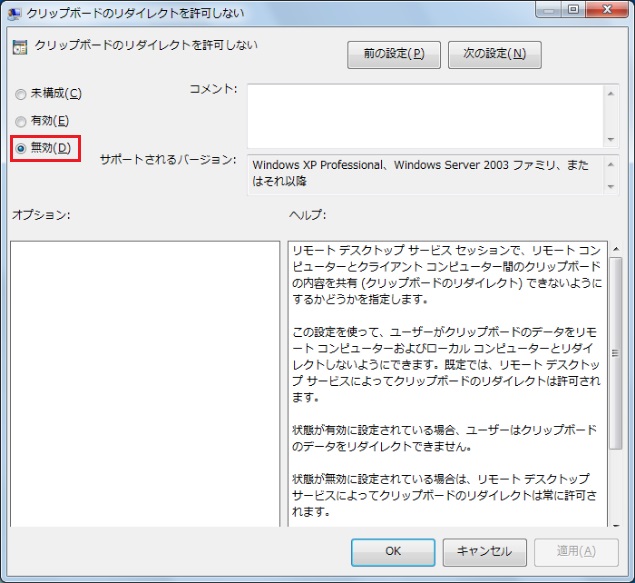Click supported versions scroll down arrow
Viewport: 635px width, 583px height.
pos(611,187)
